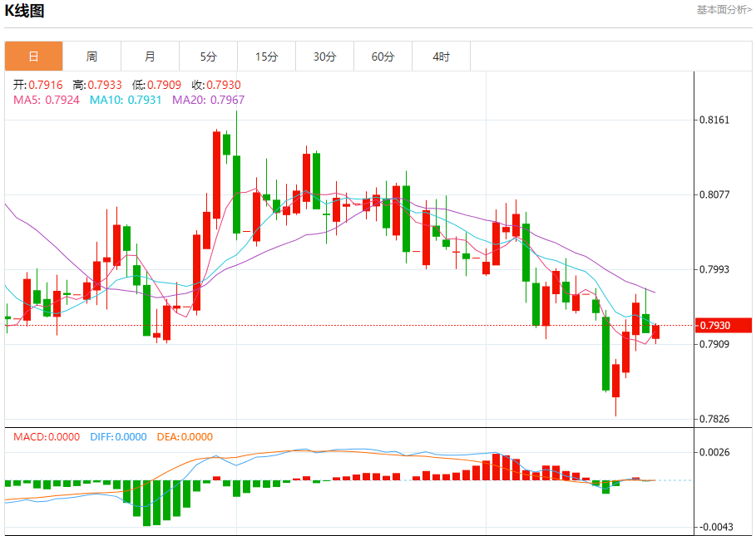Click the MA20: 0.7967 indicator label
The width and height of the screenshot is (756, 536).
point(208,100)
